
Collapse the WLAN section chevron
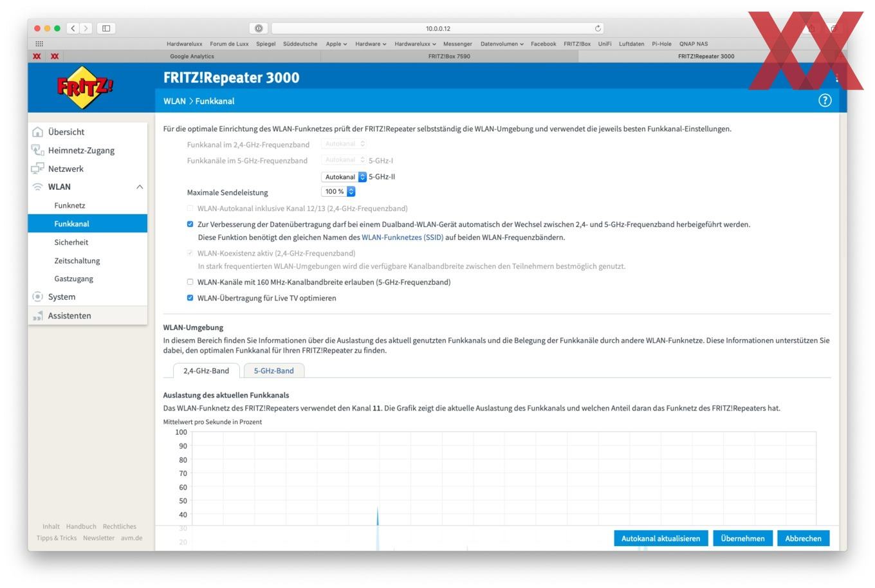(x=140, y=187)
